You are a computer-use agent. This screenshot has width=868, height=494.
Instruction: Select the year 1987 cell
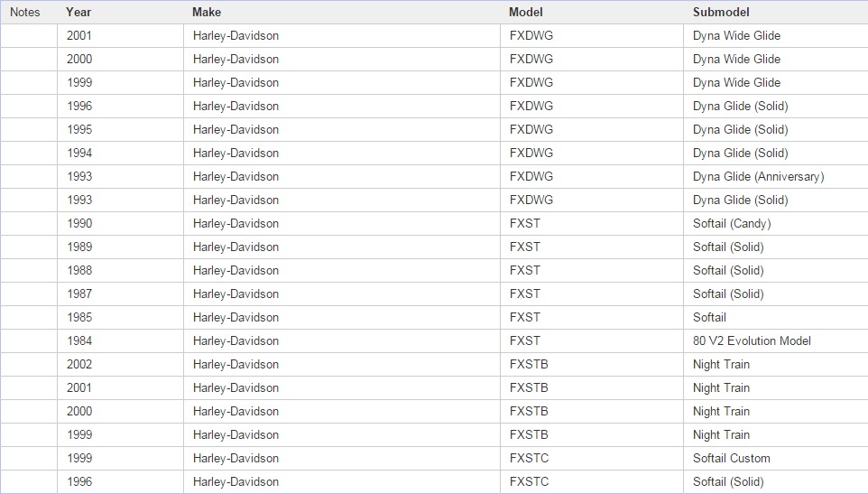click(79, 294)
